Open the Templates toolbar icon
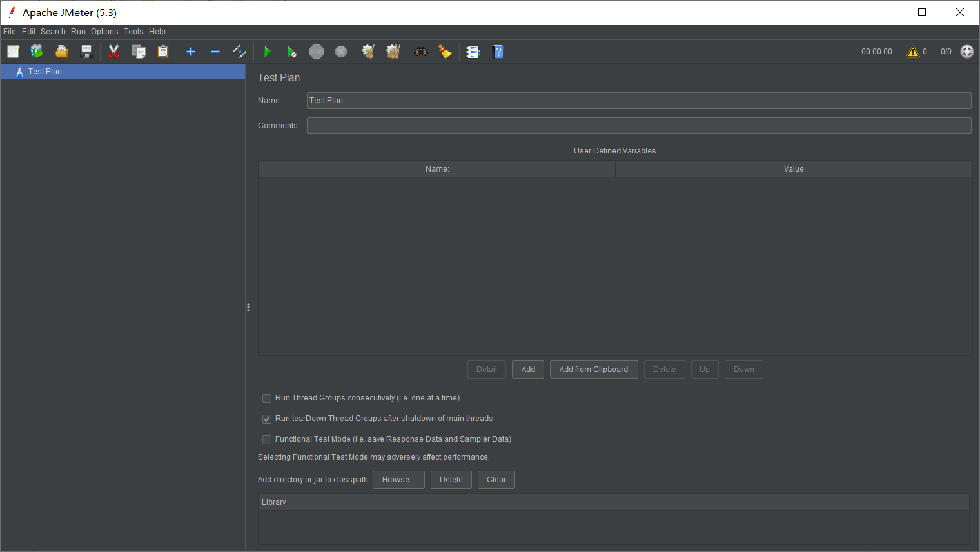The height and width of the screenshot is (552, 980). [x=37, y=52]
